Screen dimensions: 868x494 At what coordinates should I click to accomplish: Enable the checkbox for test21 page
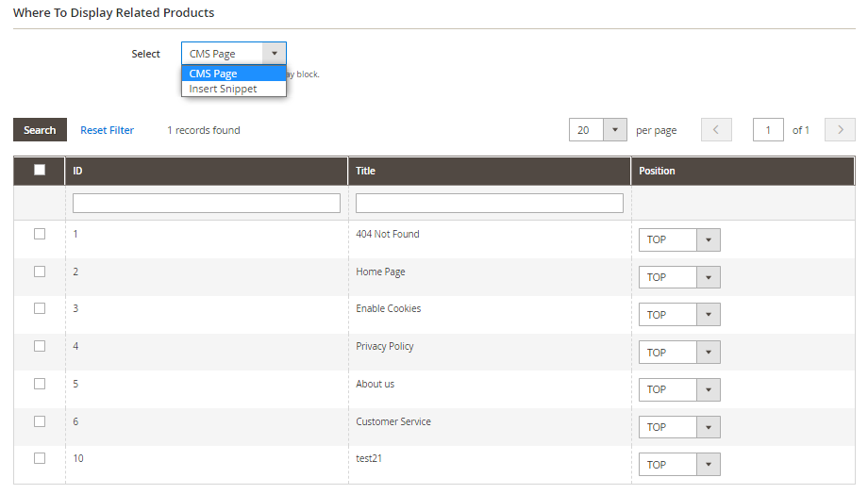[40, 458]
